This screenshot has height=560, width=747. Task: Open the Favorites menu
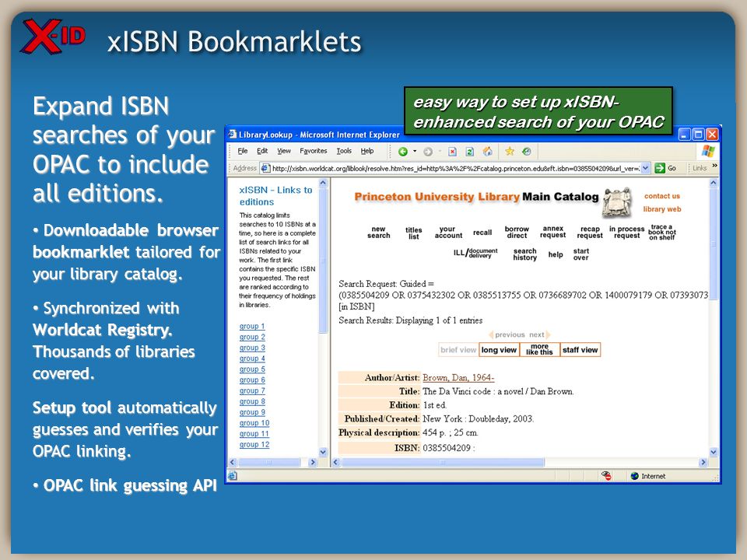click(x=314, y=151)
